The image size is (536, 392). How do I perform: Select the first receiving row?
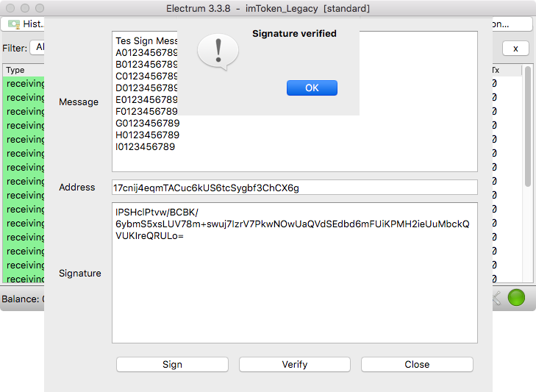point(24,83)
